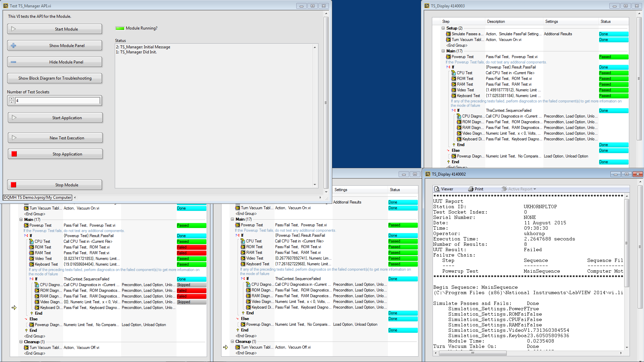Decrement Number of Test Sockets with down arrow
Screen dimensions: 644x362
pyautogui.click(x=11, y=102)
